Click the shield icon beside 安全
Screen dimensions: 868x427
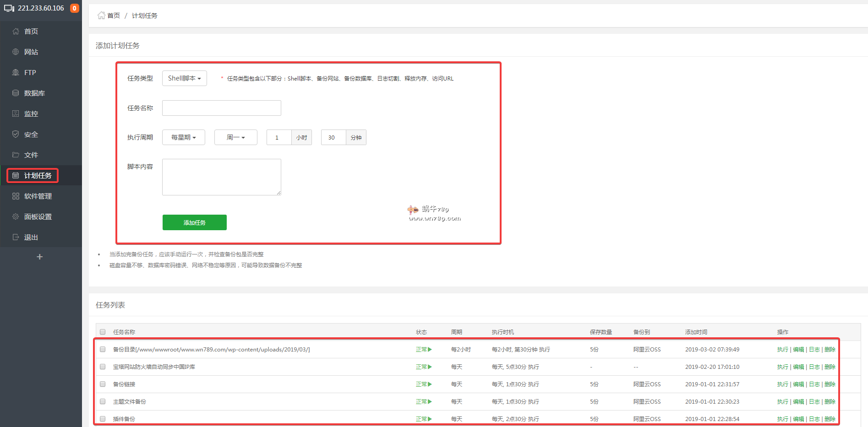pos(16,135)
